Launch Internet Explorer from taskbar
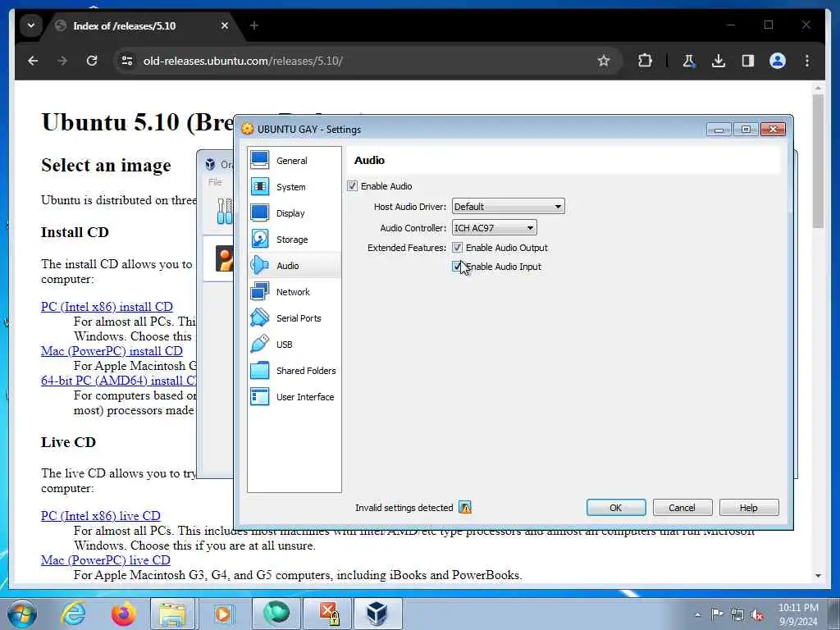Image resolution: width=840 pixels, height=630 pixels. (x=73, y=614)
